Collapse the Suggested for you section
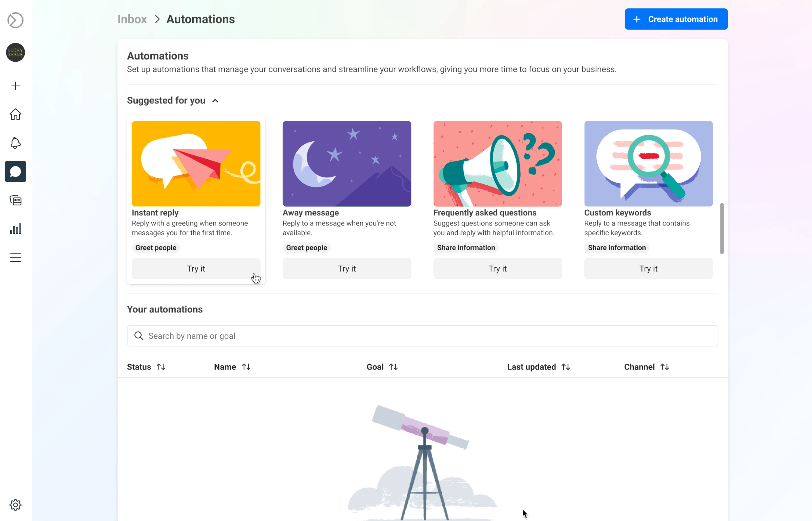Viewport: 812px width, 521px height. tap(215, 101)
